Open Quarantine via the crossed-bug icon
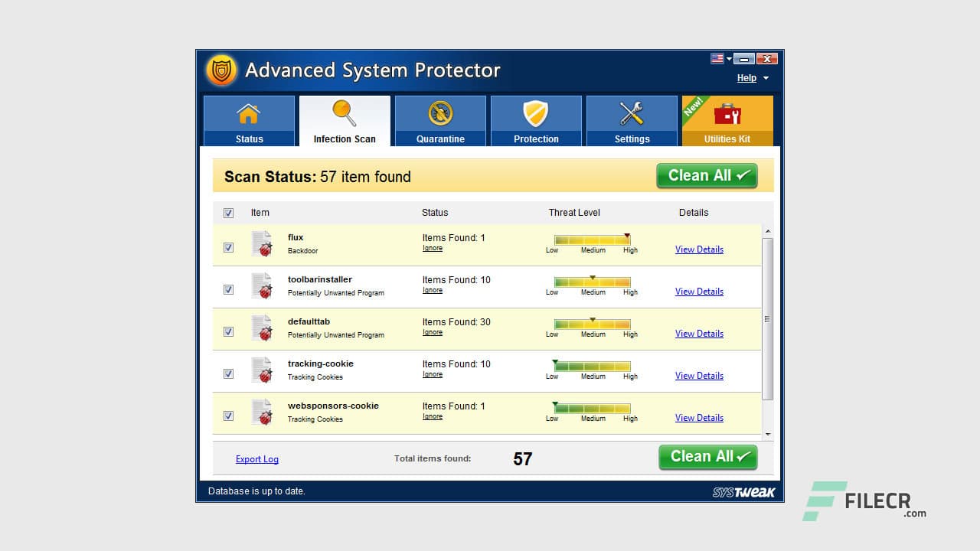Image resolution: width=980 pixels, height=551 pixels. pyautogui.click(x=440, y=113)
